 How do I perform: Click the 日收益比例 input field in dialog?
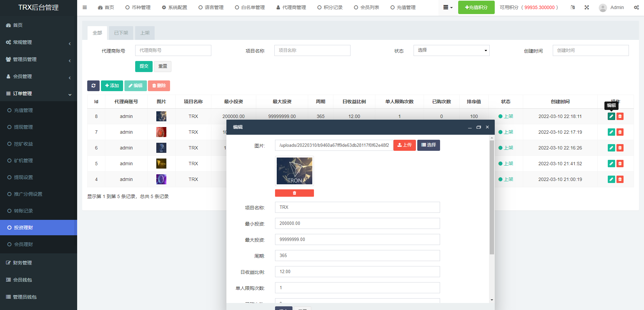[357, 272]
